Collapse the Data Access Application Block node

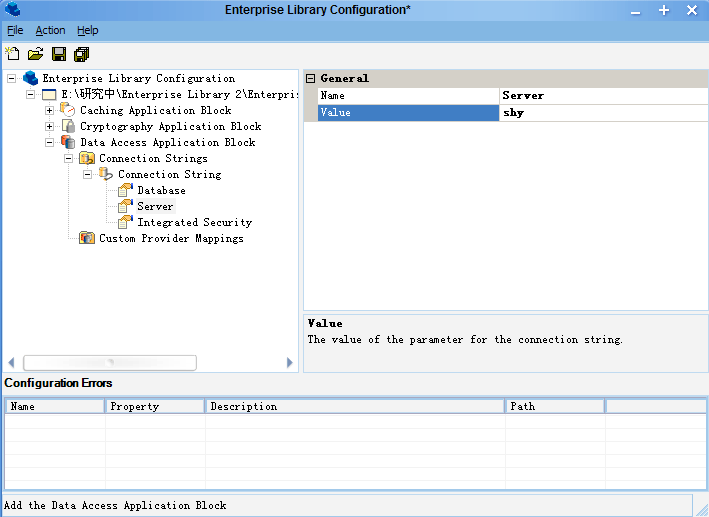point(49,142)
